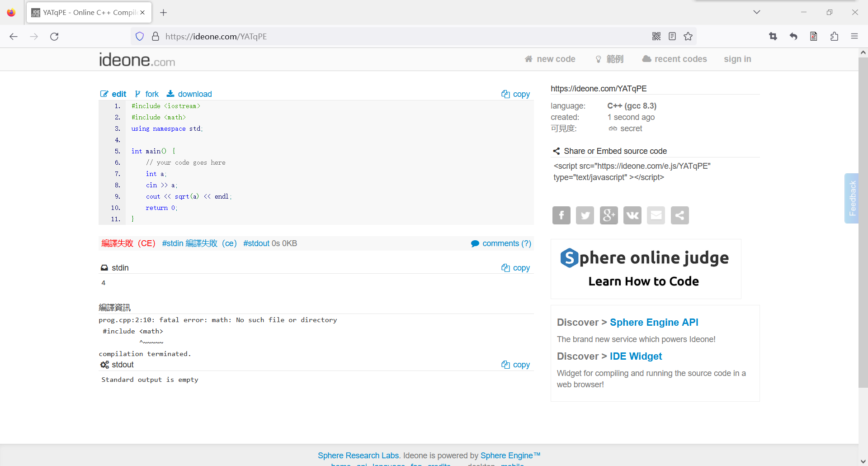This screenshot has height=466, width=868.
Task: Close the YATqPE tab
Action: pyautogui.click(x=142, y=13)
